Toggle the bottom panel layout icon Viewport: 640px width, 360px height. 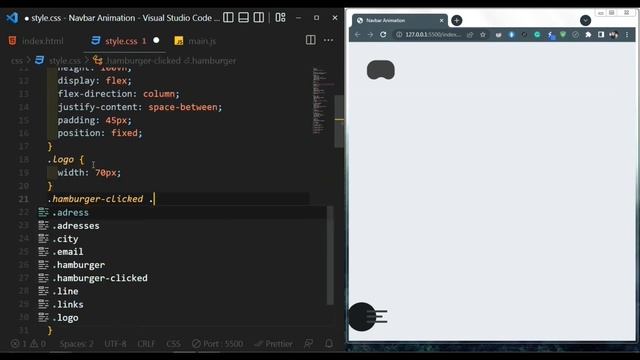pyautogui.click(x=244, y=18)
